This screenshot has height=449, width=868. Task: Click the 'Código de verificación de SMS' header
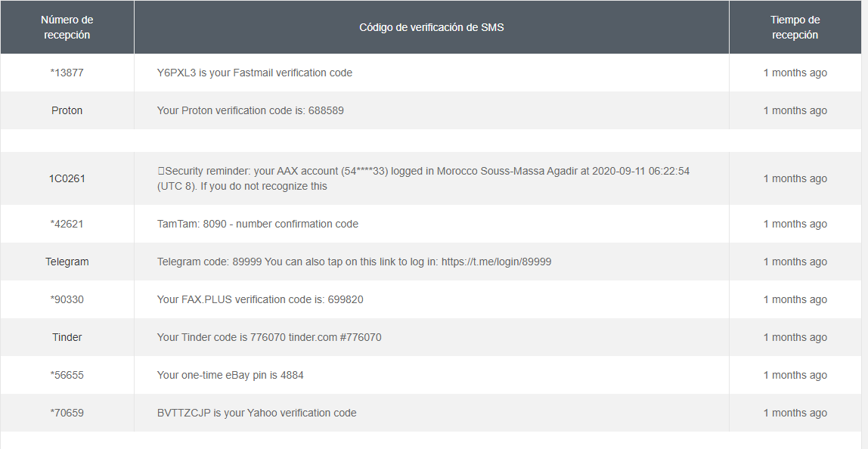(431, 27)
